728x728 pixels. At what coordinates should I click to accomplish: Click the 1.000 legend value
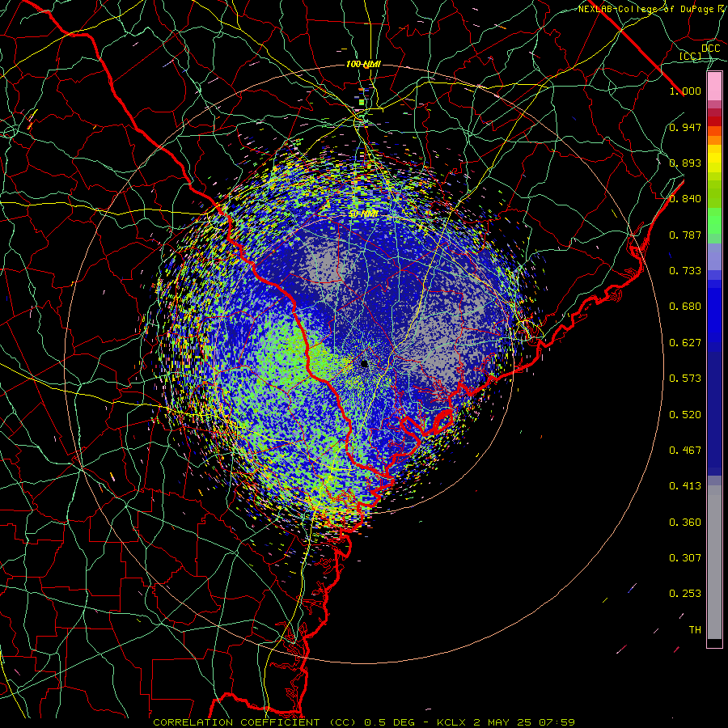(x=685, y=91)
